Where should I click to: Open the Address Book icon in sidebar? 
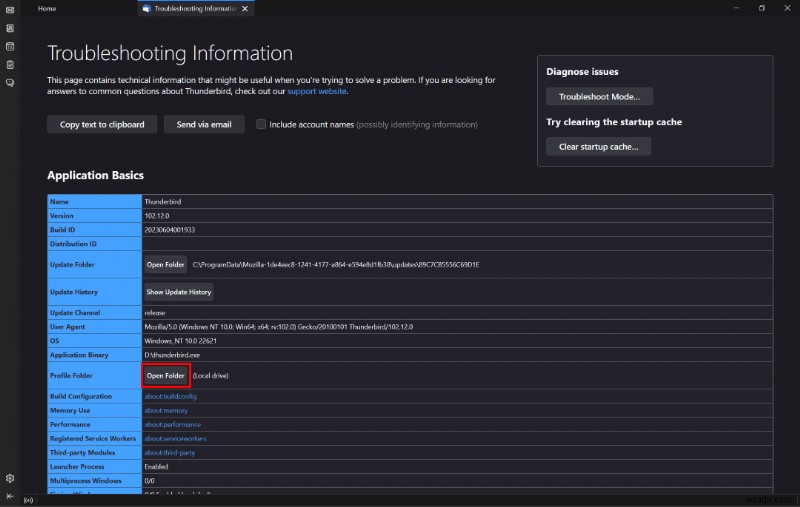point(10,28)
